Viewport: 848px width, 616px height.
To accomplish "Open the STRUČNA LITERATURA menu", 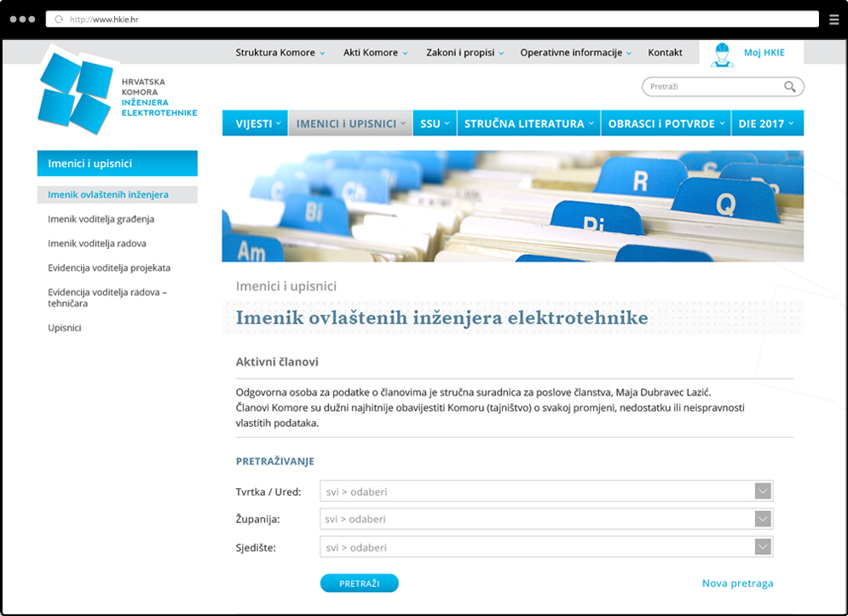I will point(528,124).
